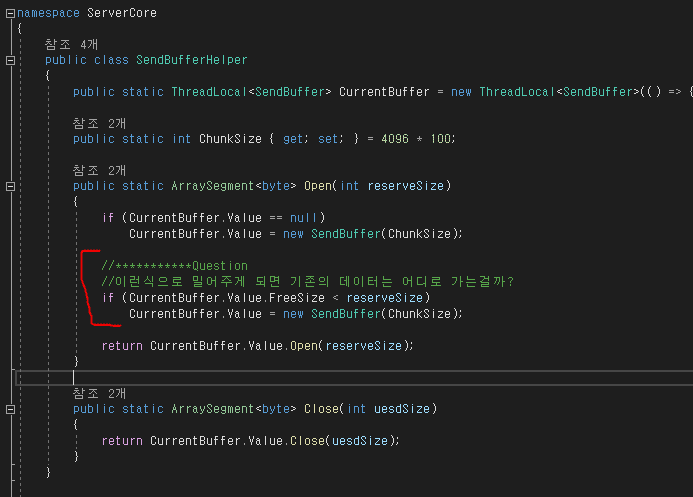Open the '참조 2개' references link above ChunkSize
The width and height of the screenshot is (693, 497).
(99, 123)
